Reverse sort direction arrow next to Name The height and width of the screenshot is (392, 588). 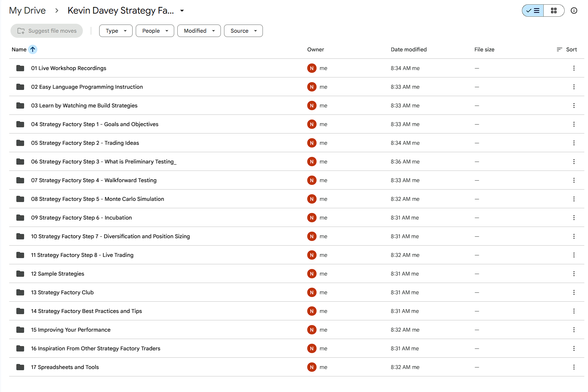coord(33,49)
